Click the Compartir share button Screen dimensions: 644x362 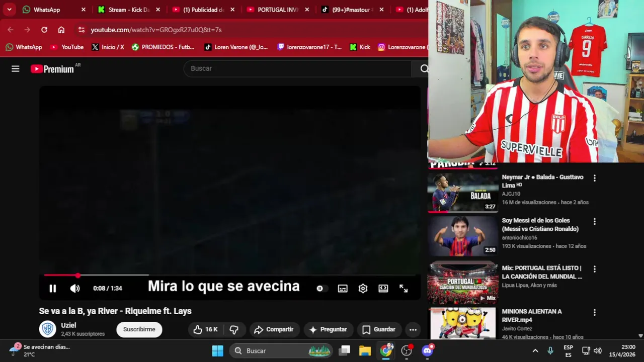(x=274, y=329)
